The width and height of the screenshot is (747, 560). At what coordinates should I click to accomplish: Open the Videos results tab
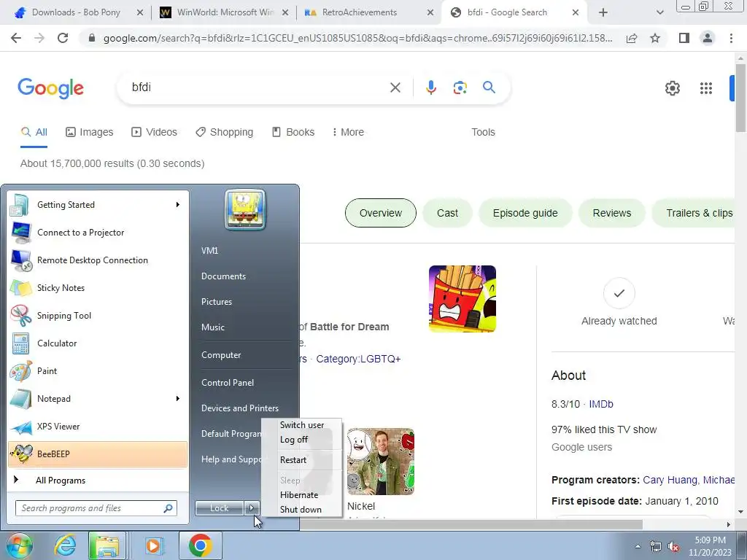coord(154,132)
